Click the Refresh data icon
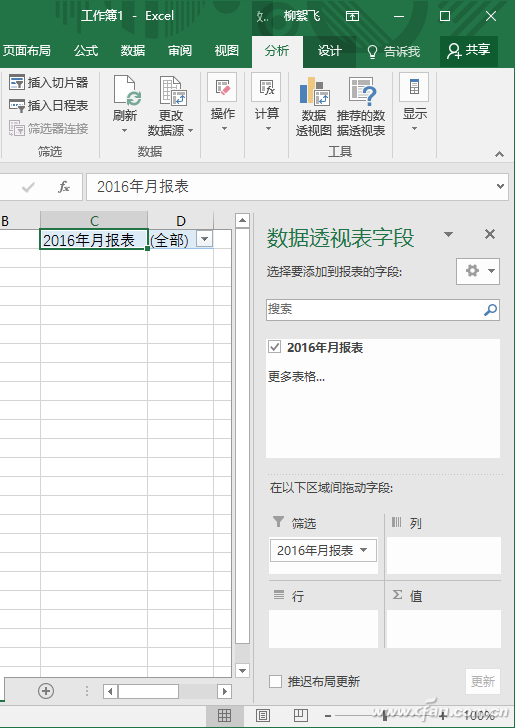Viewport: 515px width, 728px height. [x=127, y=91]
